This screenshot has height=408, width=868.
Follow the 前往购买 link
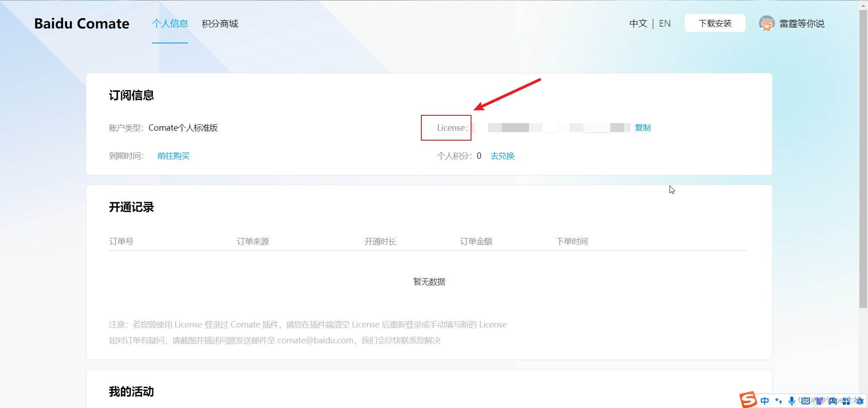coord(173,156)
